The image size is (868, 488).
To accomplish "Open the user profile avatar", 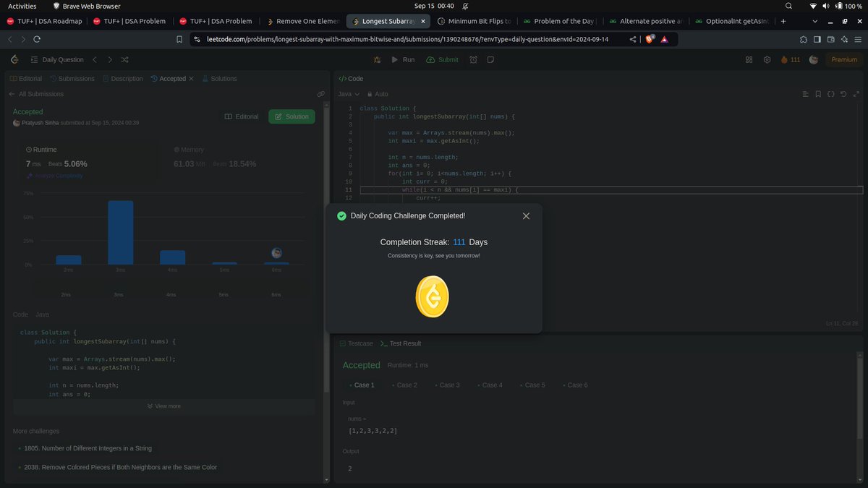I will click(814, 59).
